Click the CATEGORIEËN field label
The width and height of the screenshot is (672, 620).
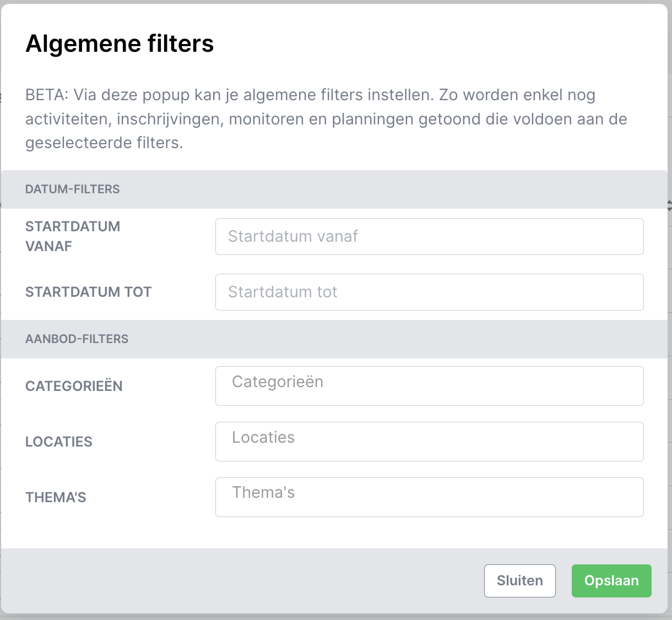pyautogui.click(x=74, y=386)
